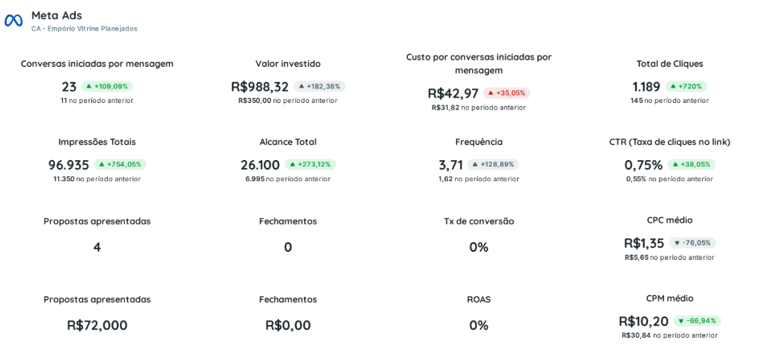This screenshot has height=362, width=768.
Task: Click the red +35,05% cost increase badge
Action: (x=506, y=93)
